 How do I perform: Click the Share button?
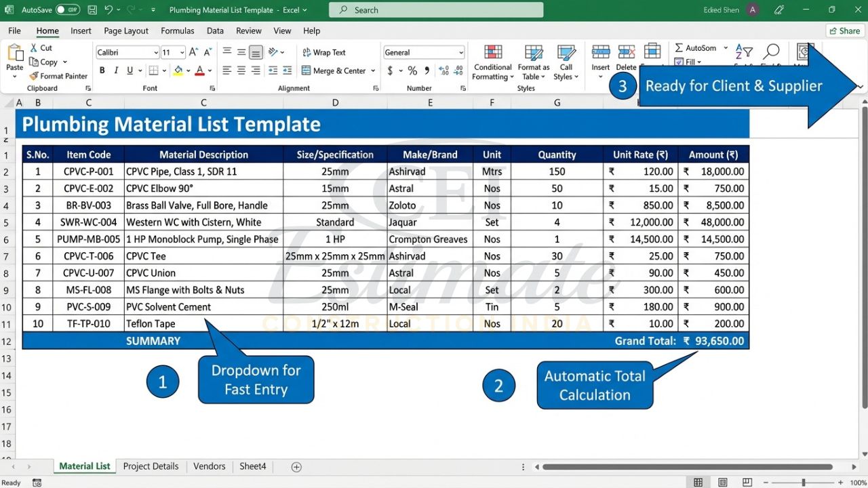point(844,30)
